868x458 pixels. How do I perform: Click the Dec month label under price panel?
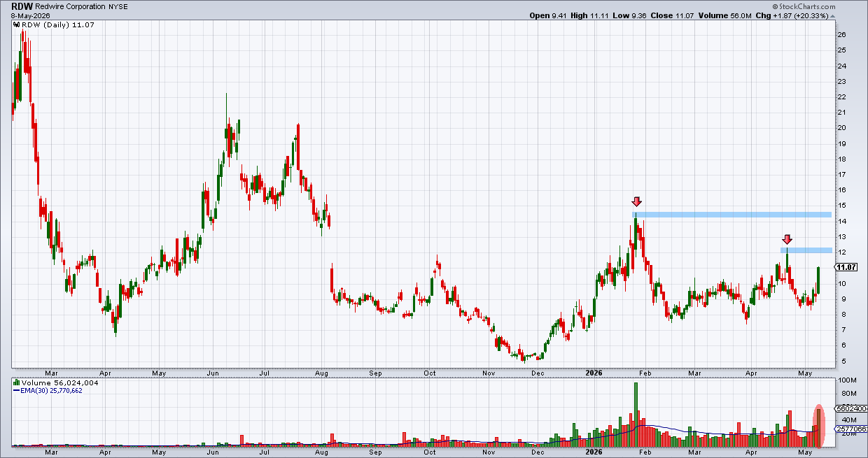point(538,373)
